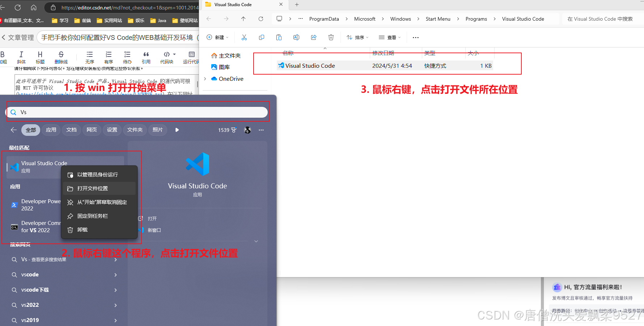This screenshot has height=326, width=644.
Task: Select 固定到任务栏 from context menu
Action: (x=99, y=216)
